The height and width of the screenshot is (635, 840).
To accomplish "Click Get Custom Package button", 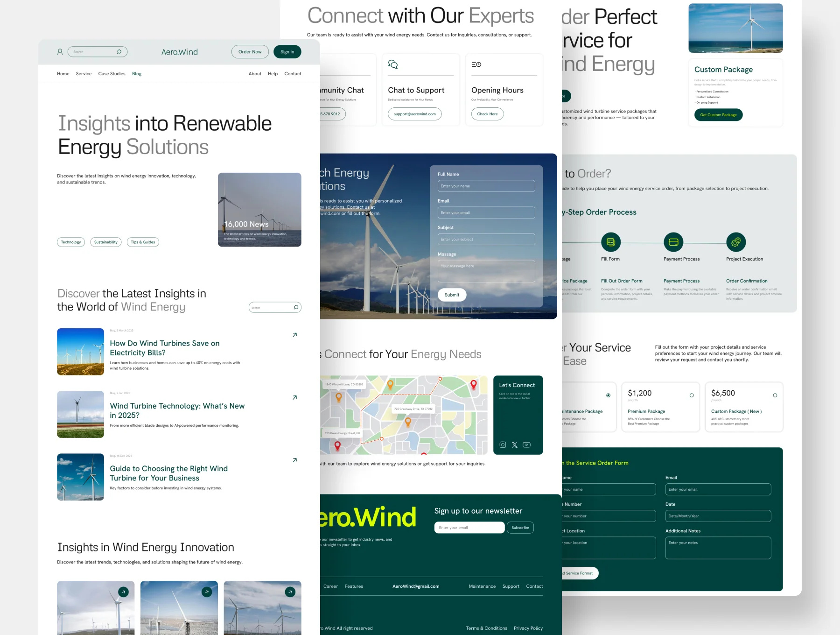I will coord(718,115).
